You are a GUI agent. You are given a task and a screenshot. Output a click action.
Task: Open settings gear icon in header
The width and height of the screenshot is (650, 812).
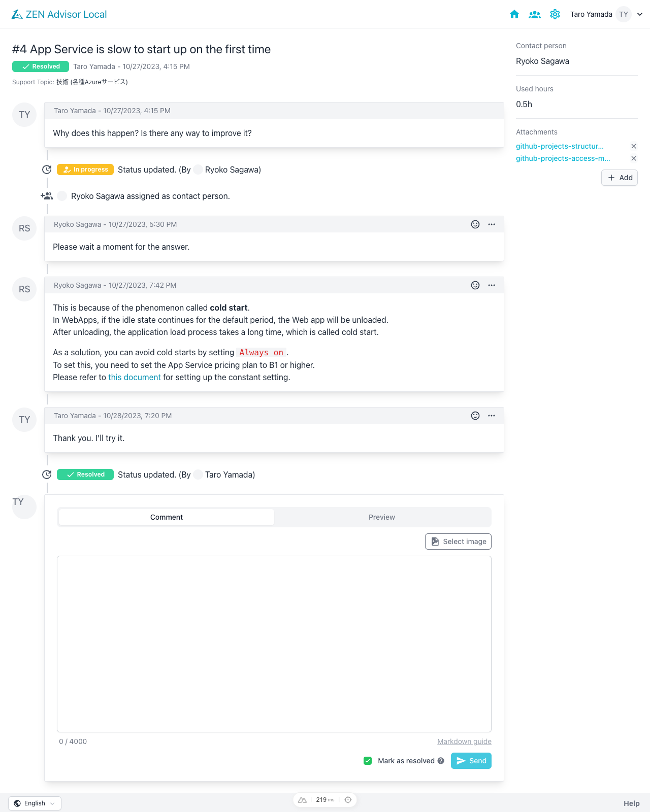click(x=555, y=14)
